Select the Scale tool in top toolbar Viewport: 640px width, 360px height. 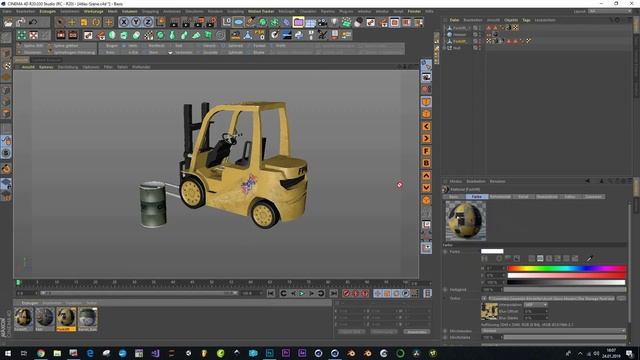(84, 22)
